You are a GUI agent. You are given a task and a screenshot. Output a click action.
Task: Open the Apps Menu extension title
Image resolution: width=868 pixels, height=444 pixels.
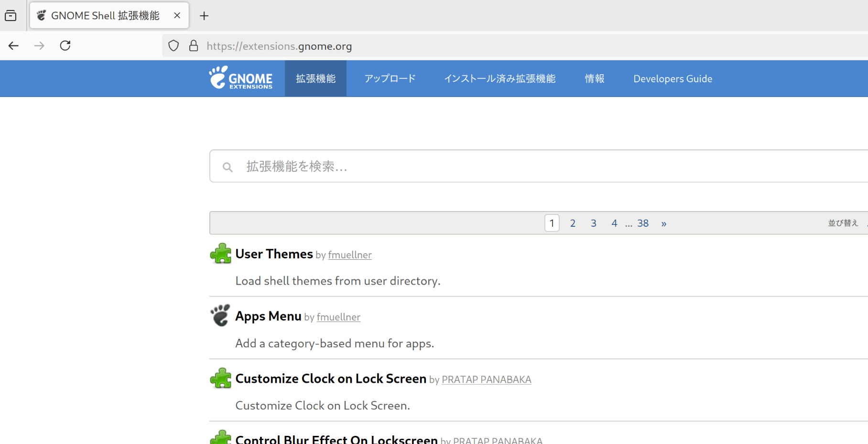point(269,316)
